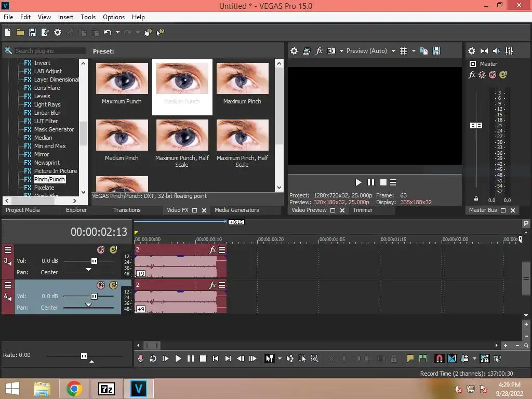Click the Undo arrow icon
The width and height of the screenshot is (532, 399).
[x=108, y=32]
